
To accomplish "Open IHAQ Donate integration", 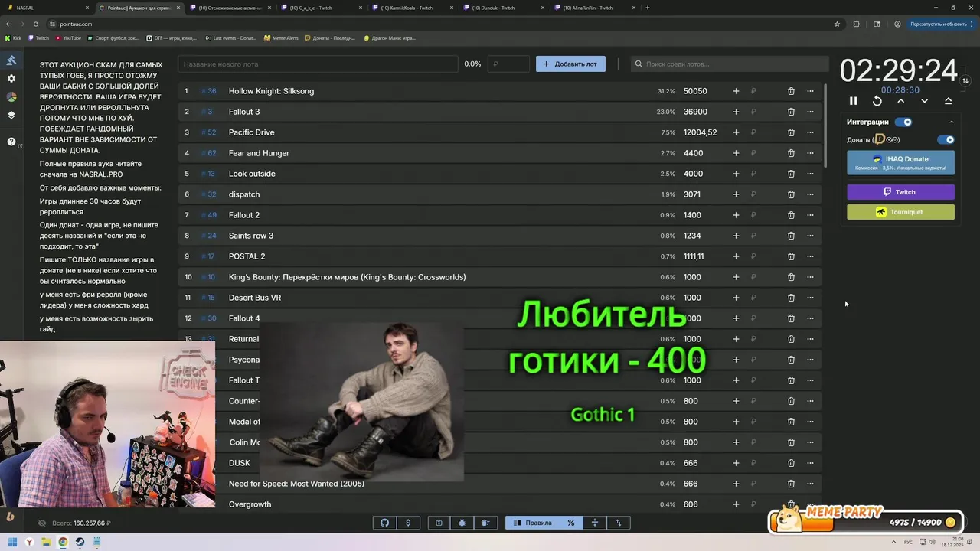I will coord(900,162).
